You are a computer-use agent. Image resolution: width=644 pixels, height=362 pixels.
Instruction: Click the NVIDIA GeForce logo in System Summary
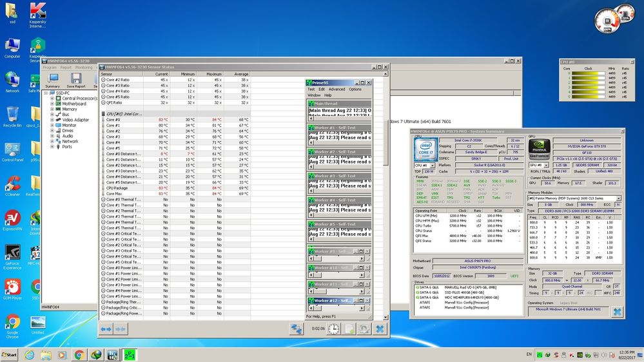(539, 149)
